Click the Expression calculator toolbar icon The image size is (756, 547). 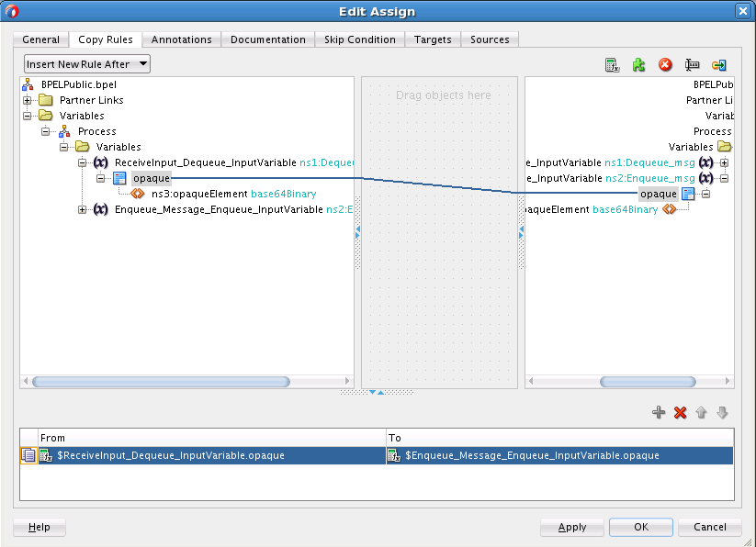[x=613, y=65]
